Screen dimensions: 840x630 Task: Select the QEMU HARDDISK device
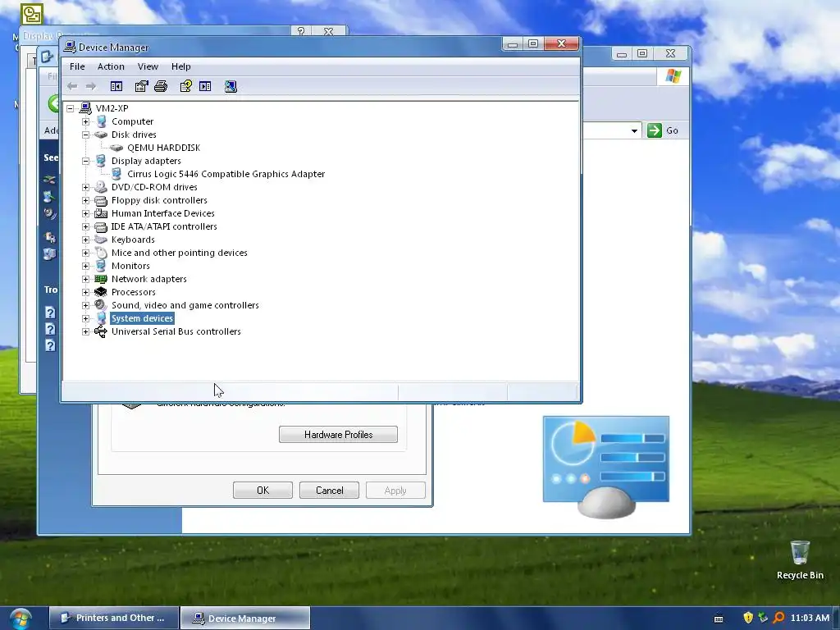[163, 148]
